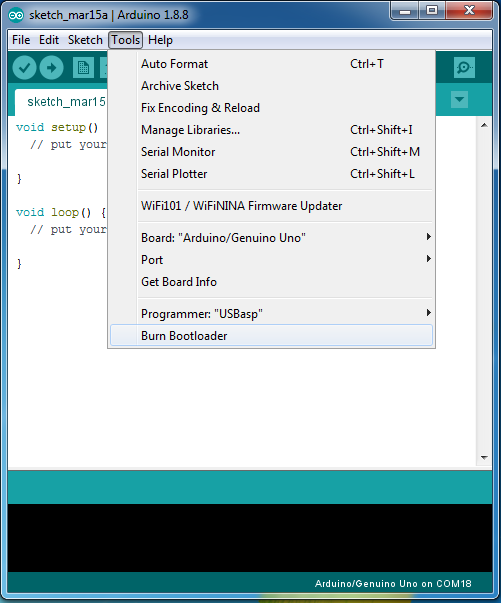Click the Upload arrow toolbar icon
Screen dimensions: 501x603
tap(51, 68)
